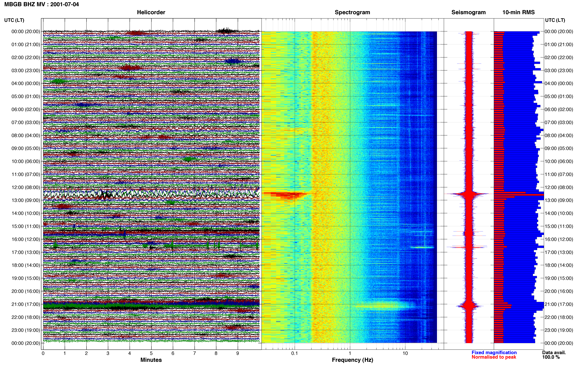Click the 'Spectrogram' panel heading
Screen dimensions: 588x368
(352, 12)
